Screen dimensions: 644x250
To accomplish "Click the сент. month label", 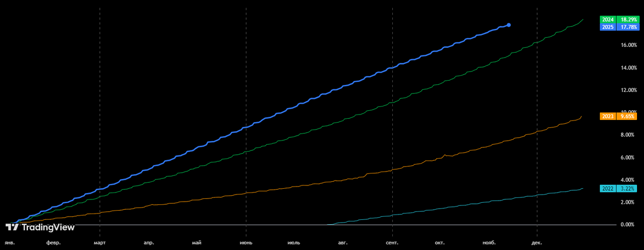I will pyautogui.click(x=393, y=242).
